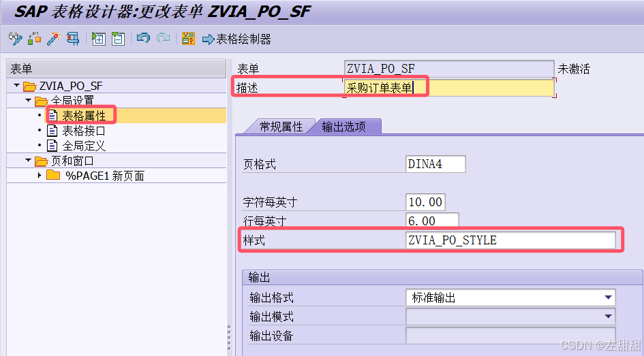The height and width of the screenshot is (356, 644).
Task: Expand the %PAGE1 新页面 node
Action: click(40, 176)
